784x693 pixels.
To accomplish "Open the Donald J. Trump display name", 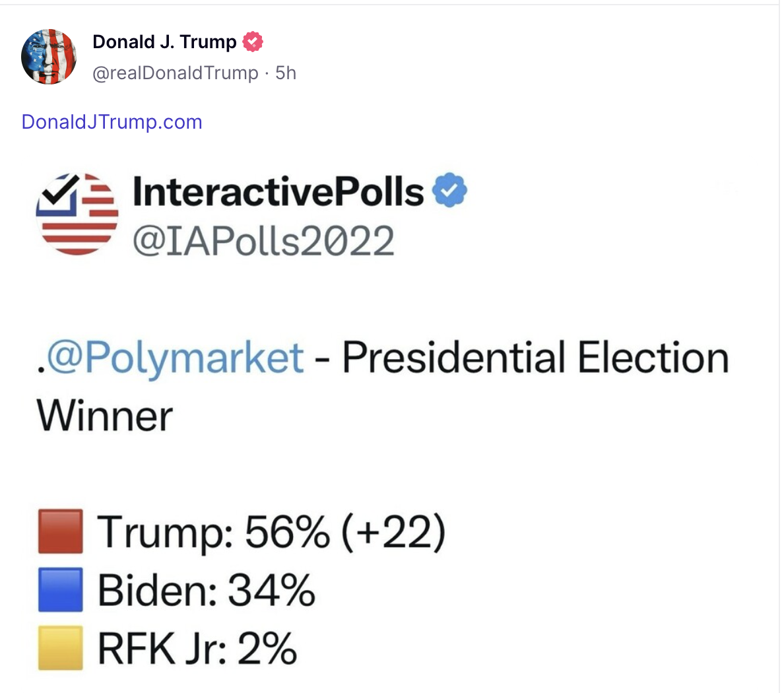I will pyautogui.click(x=164, y=42).
